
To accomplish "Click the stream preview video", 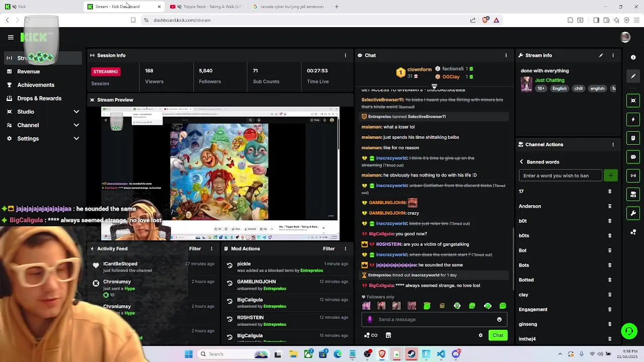I will [x=220, y=173].
